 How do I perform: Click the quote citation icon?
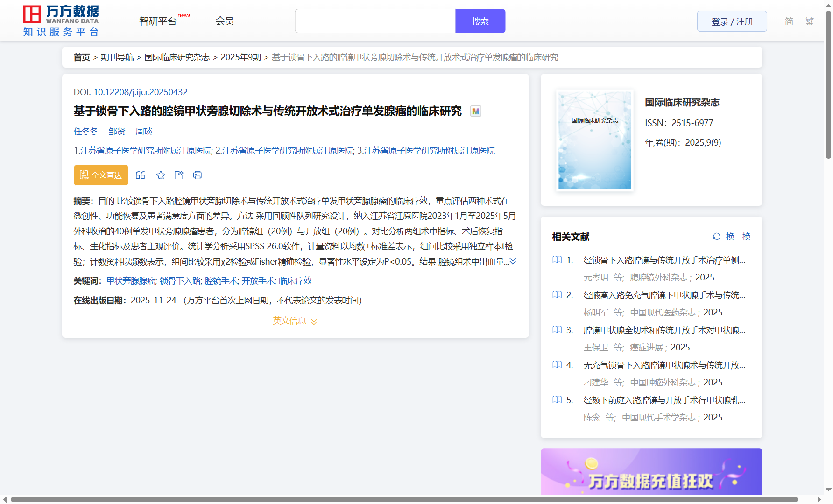pos(140,175)
